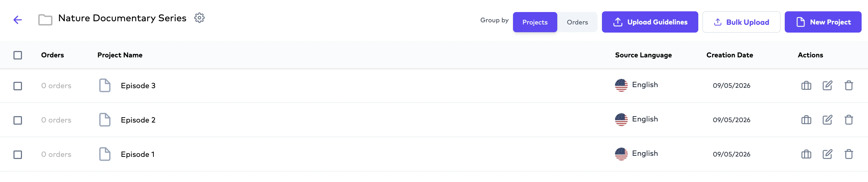
Task: Check the box for Episode 3
Action: (18, 86)
